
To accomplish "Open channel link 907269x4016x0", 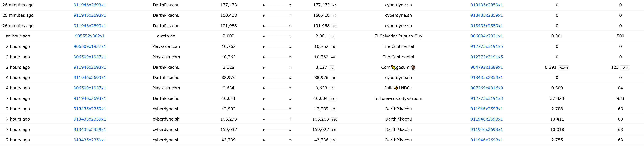I will coord(486,88).
